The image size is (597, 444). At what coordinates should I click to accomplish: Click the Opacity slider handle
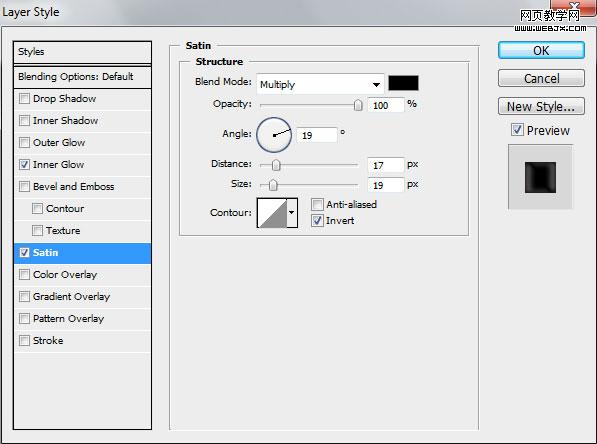coord(358,105)
